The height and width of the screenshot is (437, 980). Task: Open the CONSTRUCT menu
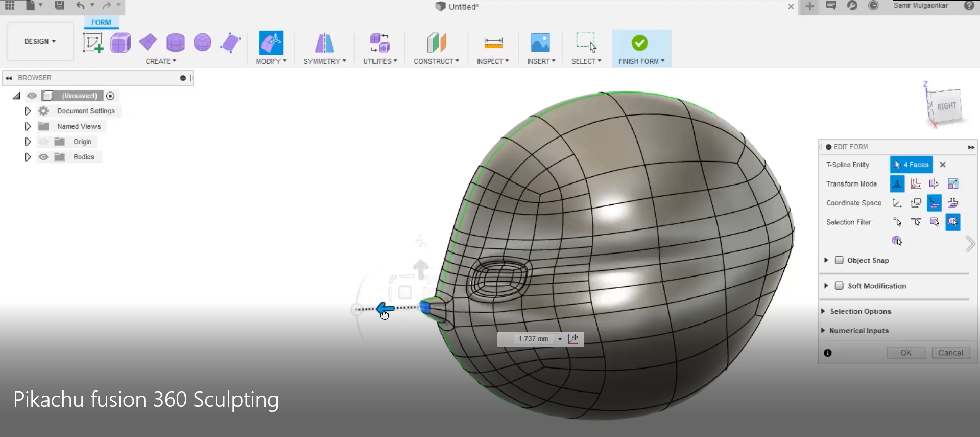tap(436, 61)
